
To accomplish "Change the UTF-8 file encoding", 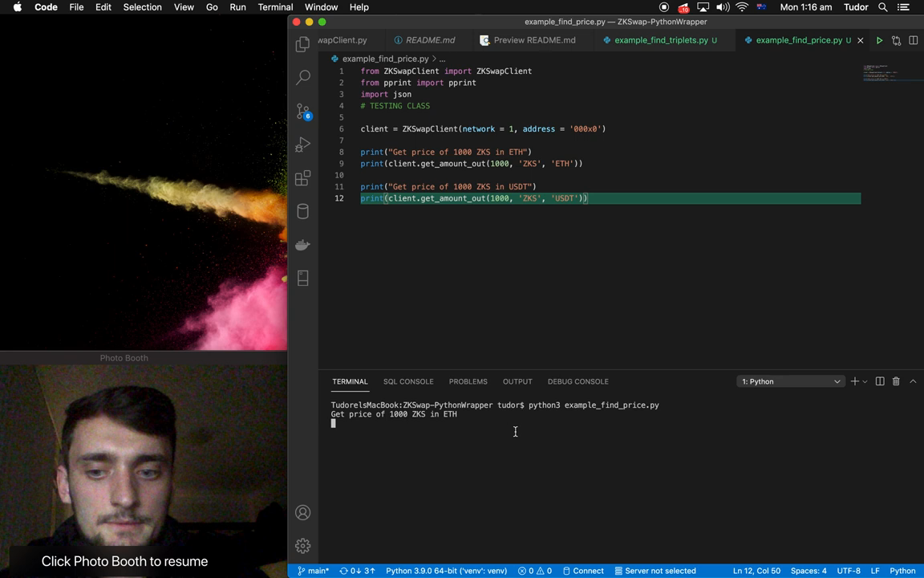I will [849, 571].
